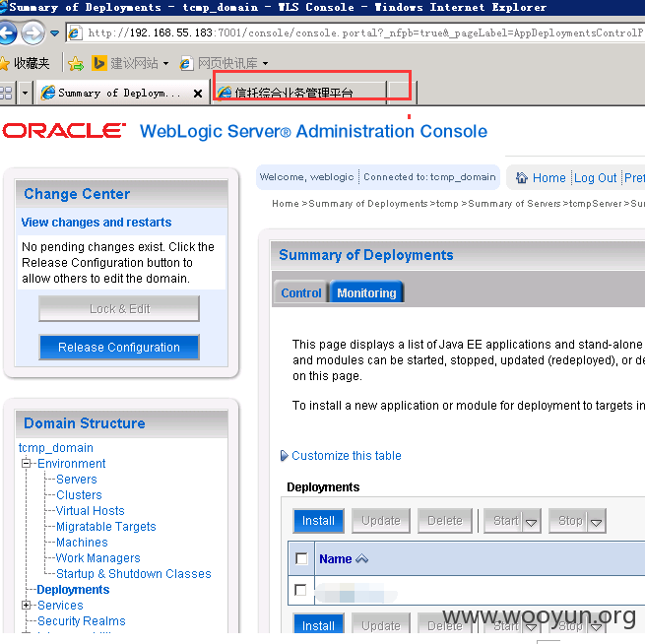
Task: Open Startup & Shutdown Classes node
Action: tap(134, 574)
